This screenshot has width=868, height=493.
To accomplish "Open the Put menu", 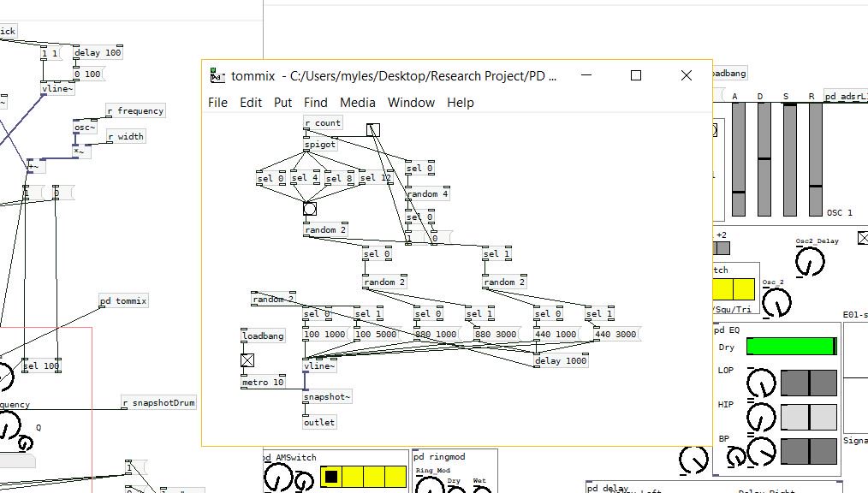I will click(x=282, y=103).
